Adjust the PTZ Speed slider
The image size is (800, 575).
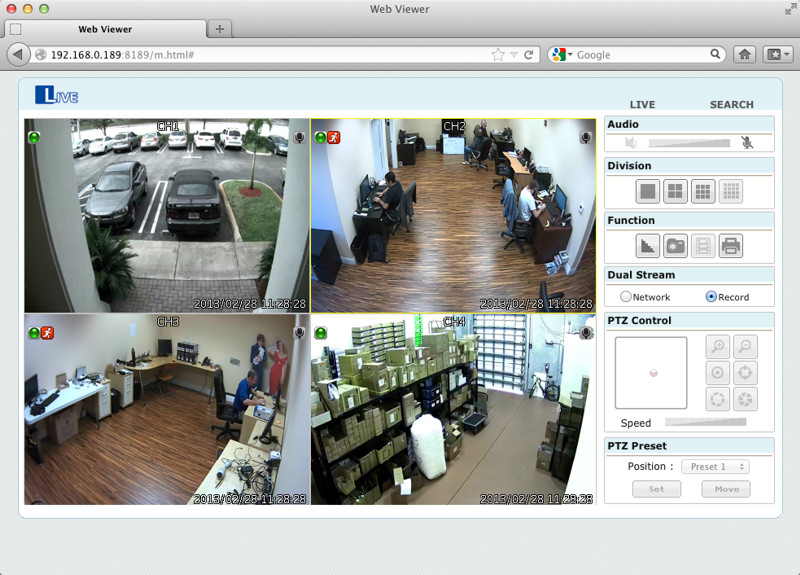(706, 422)
